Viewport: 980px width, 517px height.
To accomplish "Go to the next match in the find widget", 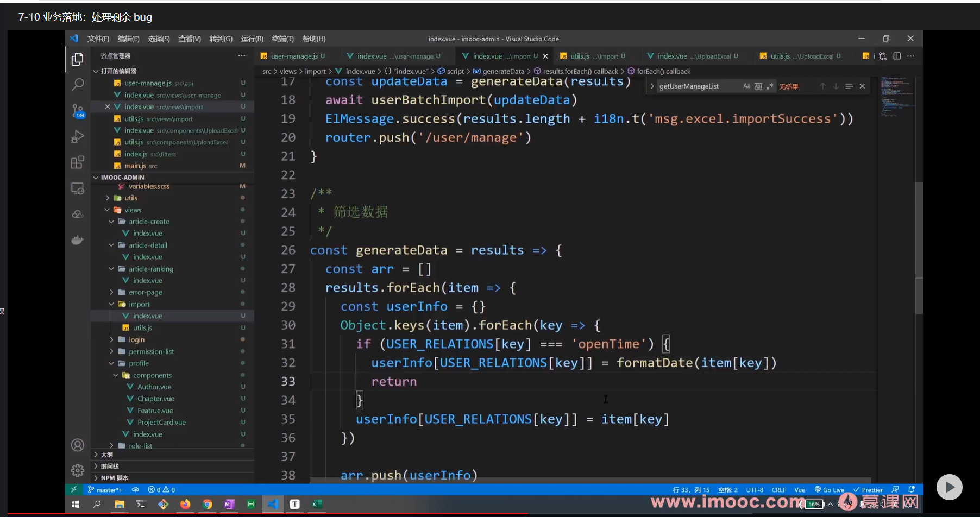I will click(836, 86).
